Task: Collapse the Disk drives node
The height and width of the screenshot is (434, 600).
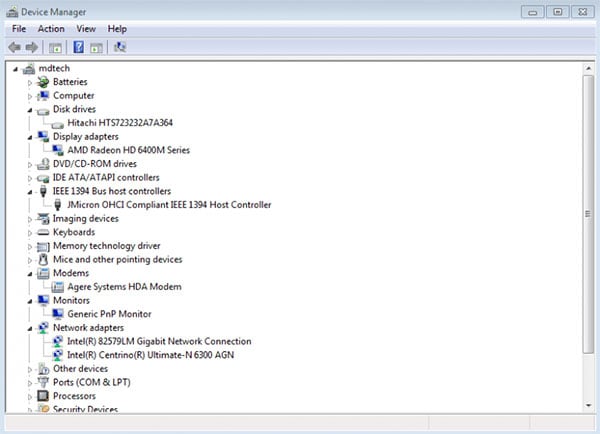Action: (30, 110)
